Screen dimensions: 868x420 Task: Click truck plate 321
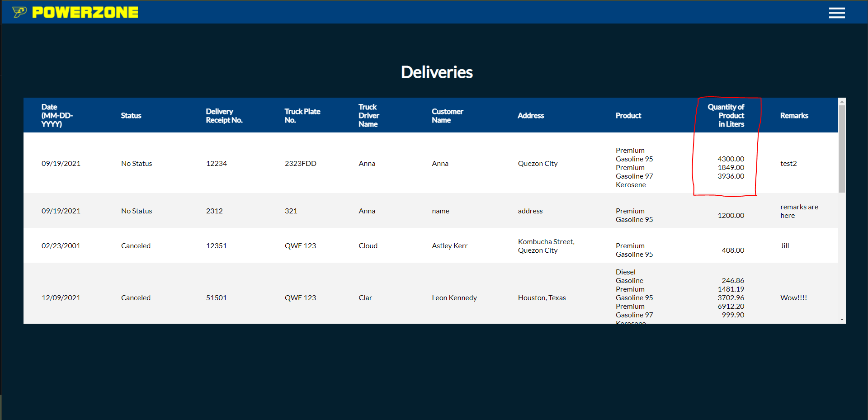[291, 211]
